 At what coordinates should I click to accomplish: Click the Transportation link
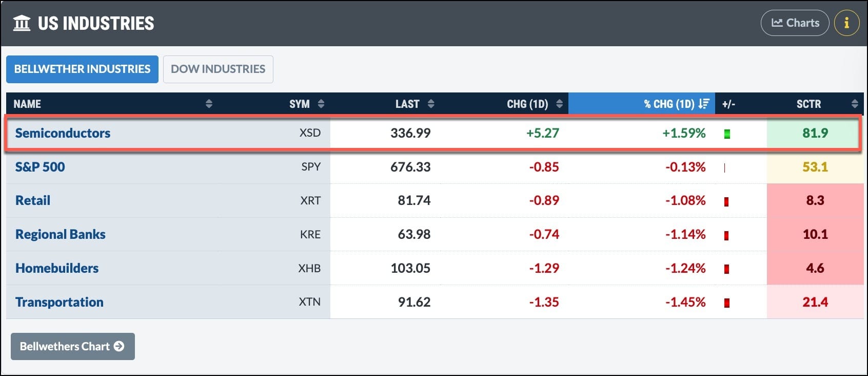[x=60, y=302]
